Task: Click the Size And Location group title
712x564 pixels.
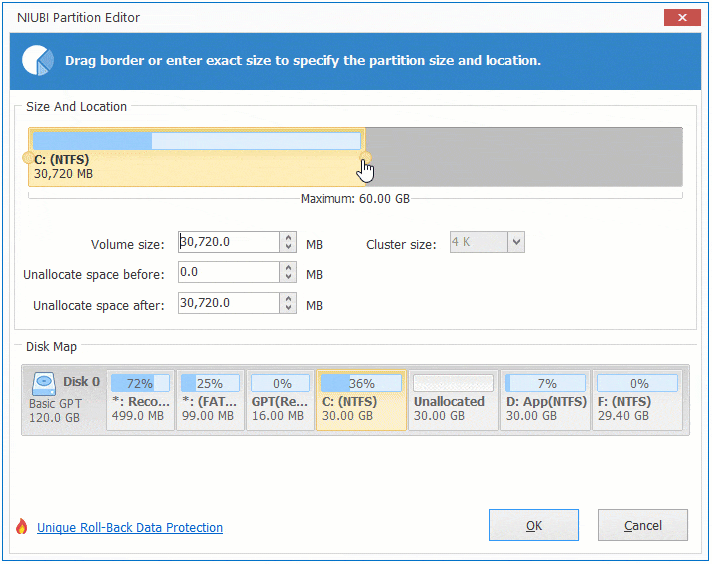Action: coord(76,107)
